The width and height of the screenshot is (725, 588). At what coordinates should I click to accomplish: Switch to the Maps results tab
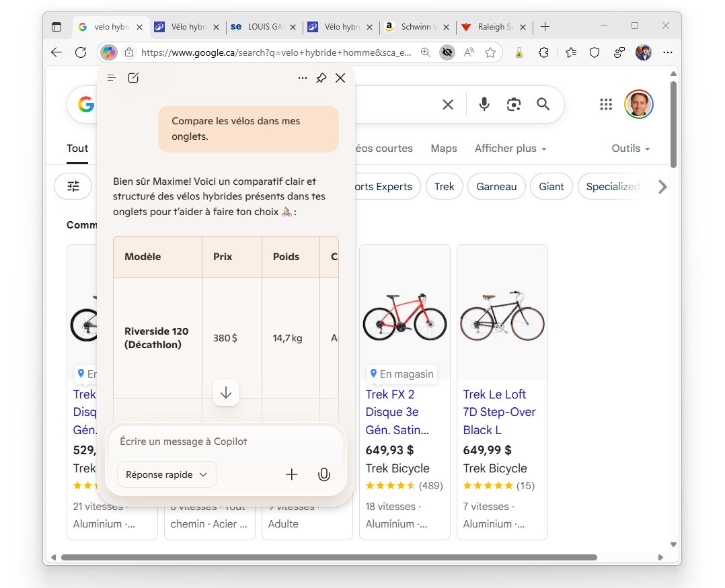[444, 149]
